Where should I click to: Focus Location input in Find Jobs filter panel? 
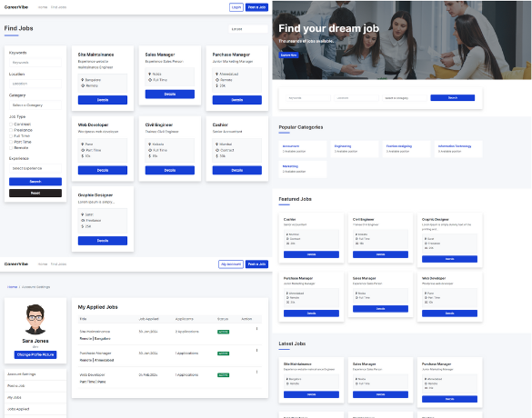(x=35, y=84)
